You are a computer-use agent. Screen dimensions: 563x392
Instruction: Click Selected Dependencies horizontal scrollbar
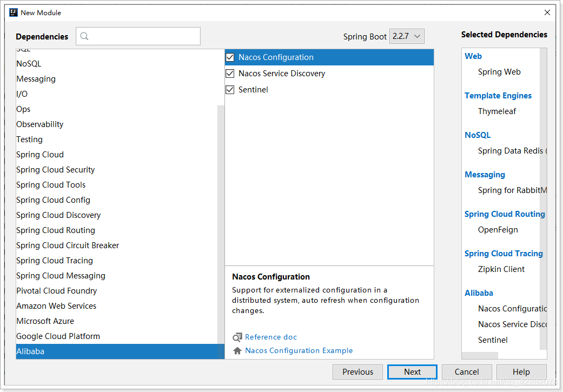point(480,355)
